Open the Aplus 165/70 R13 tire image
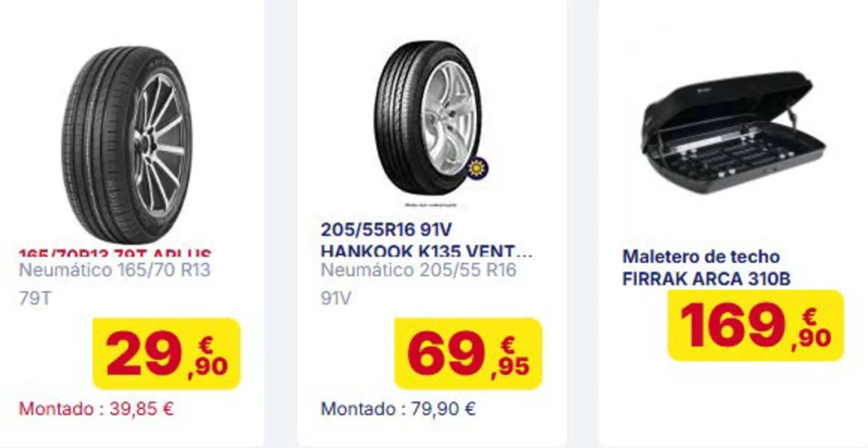 tap(127, 145)
